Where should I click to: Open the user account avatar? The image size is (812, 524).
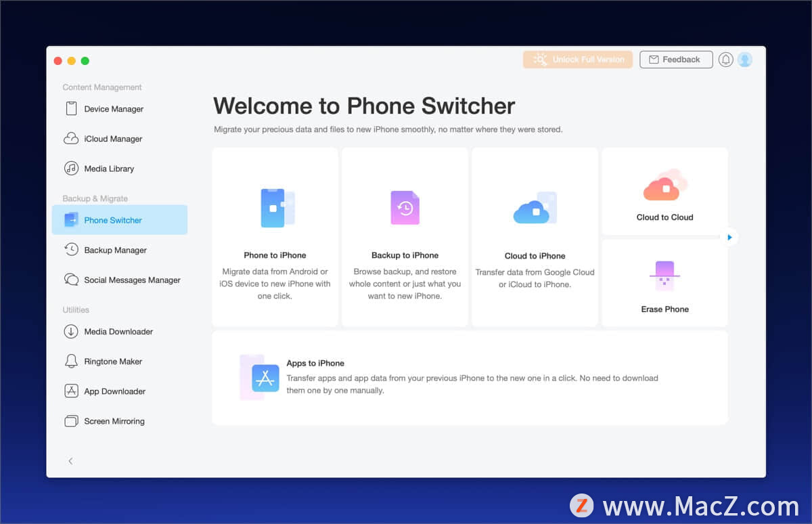coord(745,60)
